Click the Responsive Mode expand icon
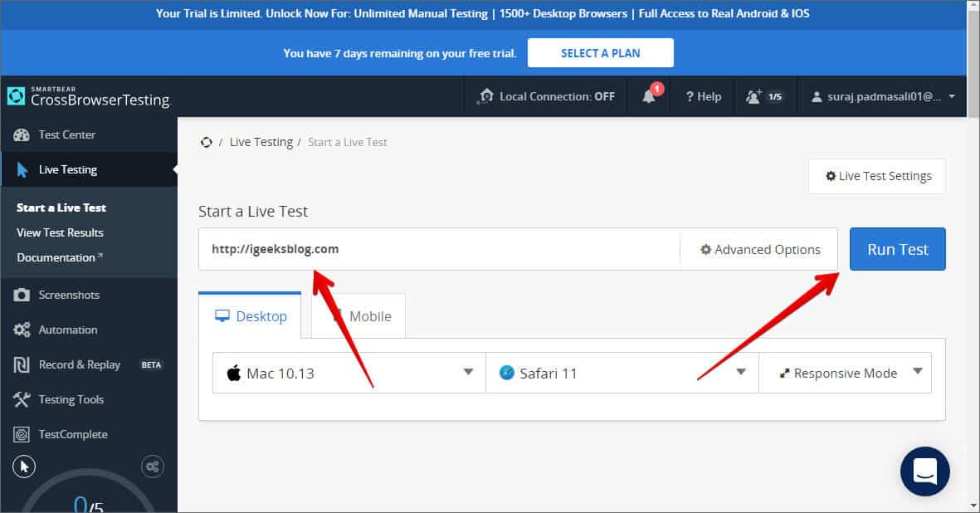The image size is (980, 513). [x=784, y=374]
